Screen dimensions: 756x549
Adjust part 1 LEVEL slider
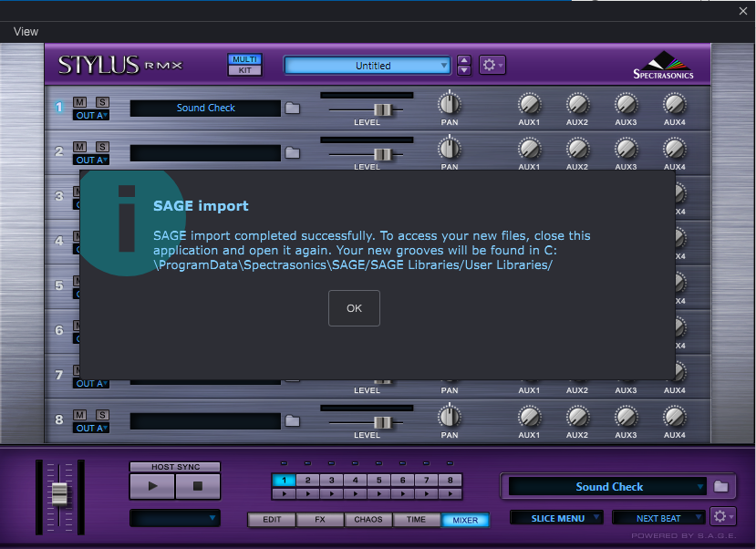pyautogui.click(x=382, y=110)
